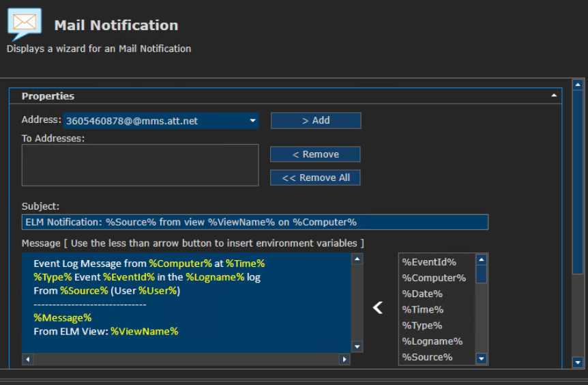This screenshot has width=588, height=385.
Task: Click the > Add button
Action: click(316, 120)
